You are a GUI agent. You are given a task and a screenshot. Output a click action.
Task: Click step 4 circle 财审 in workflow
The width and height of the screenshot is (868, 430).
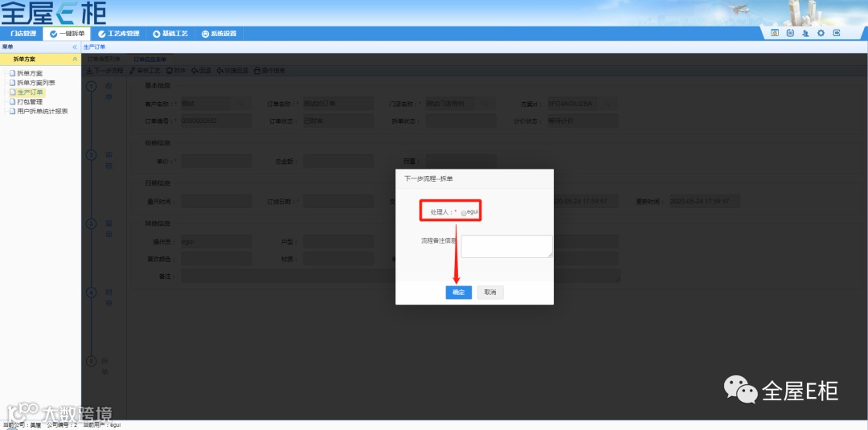92,293
